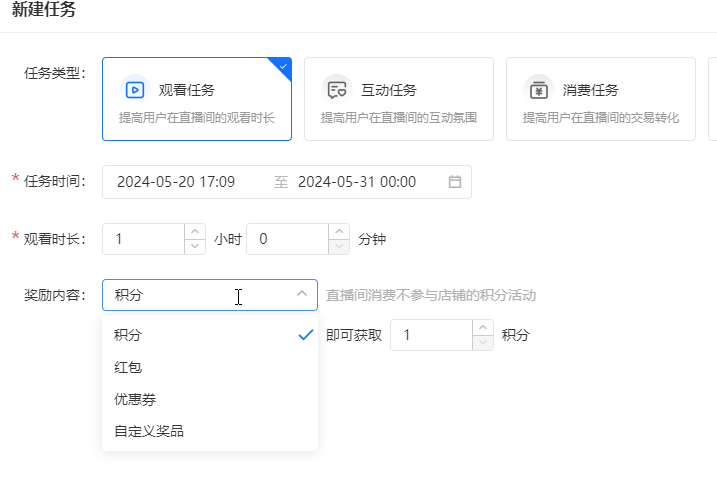This screenshot has width=717, height=498.
Task: Click the 小时 hours input field
Action: pyautogui.click(x=144, y=239)
